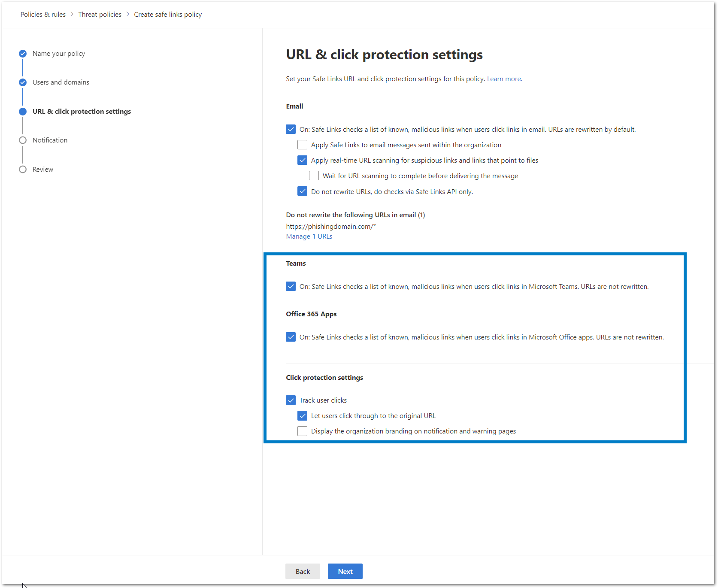Click the active step dot for URL & click protection settings
The width and height of the screenshot is (718, 588).
click(x=23, y=112)
